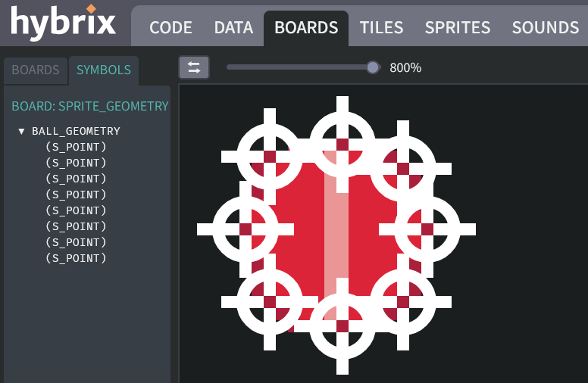Click the swap arrows toolbar button
The height and width of the screenshot is (383, 588).
point(194,67)
